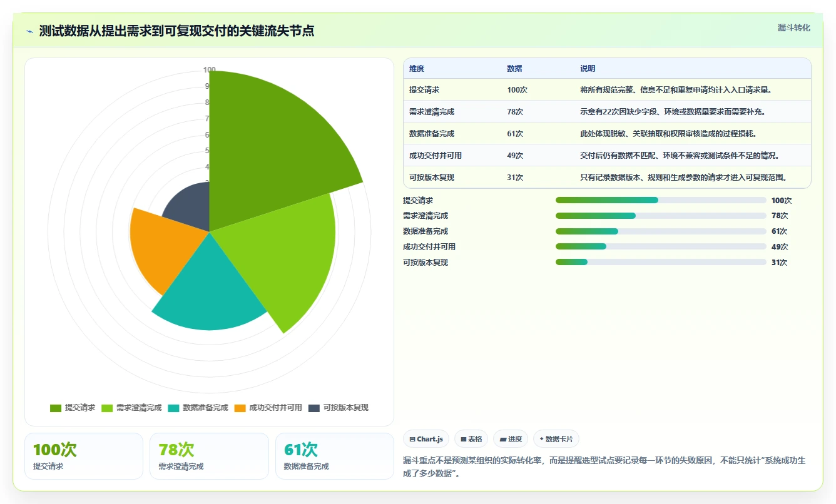Click the 维度 table column header
The width and height of the screenshot is (836, 504).
point(417,69)
